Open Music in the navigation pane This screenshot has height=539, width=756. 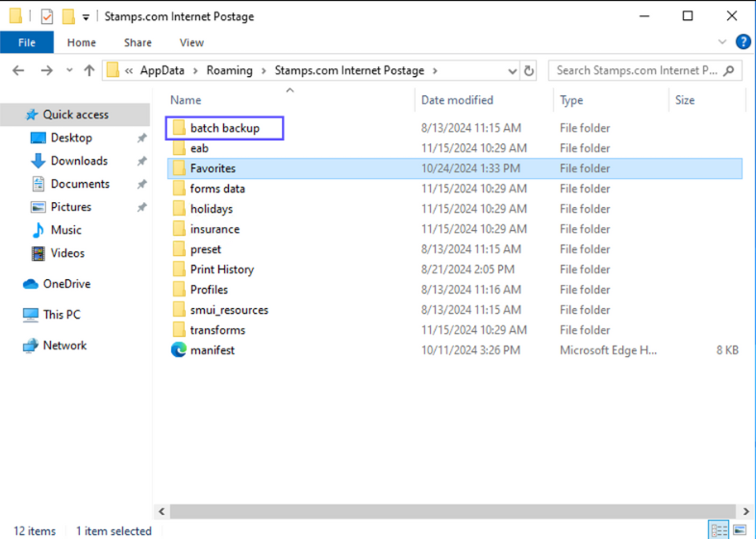[65, 230]
